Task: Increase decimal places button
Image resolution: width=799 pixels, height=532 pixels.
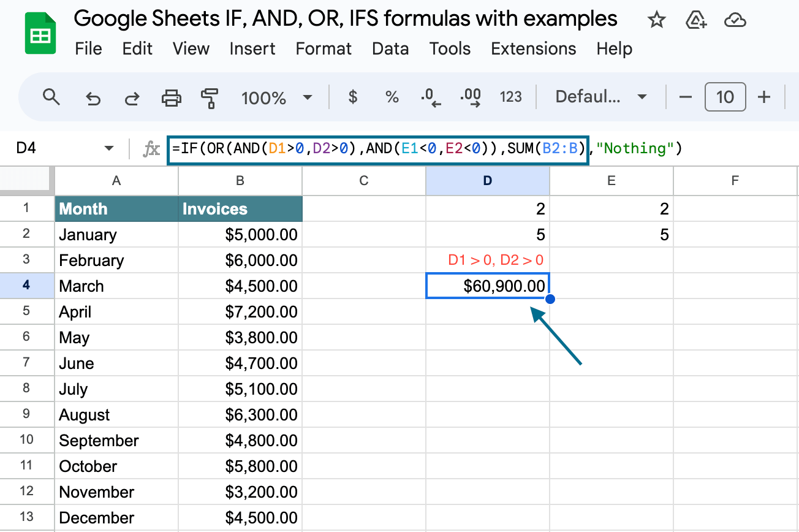Action: coord(471,97)
